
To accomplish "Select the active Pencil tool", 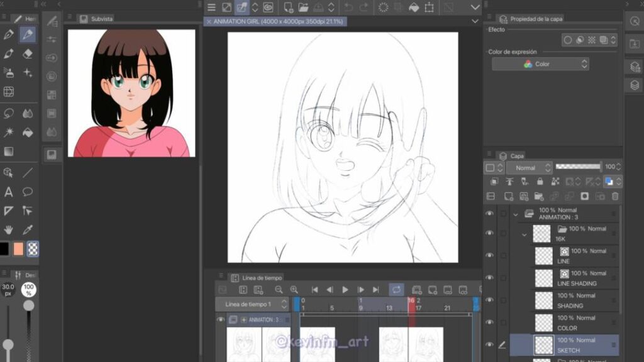I will tap(28, 35).
